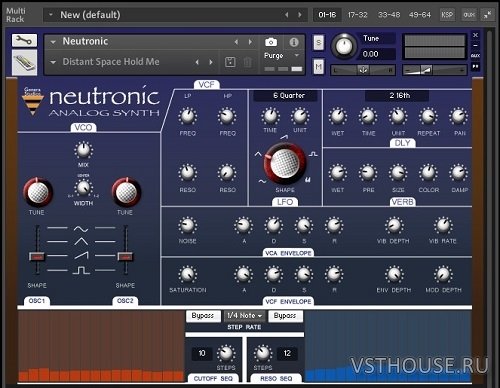Toggle the KSP button in the rack header
This screenshot has width=500, height=388.
(x=447, y=15)
